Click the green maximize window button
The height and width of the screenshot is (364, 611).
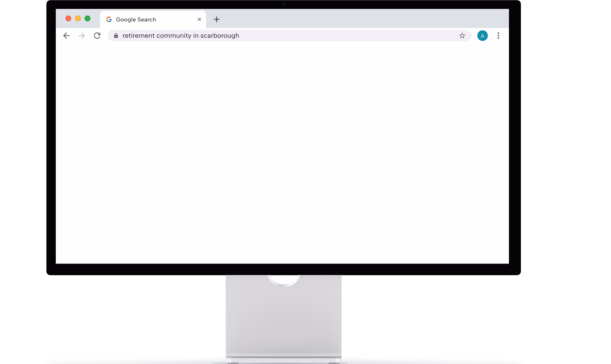click(88, 18)
